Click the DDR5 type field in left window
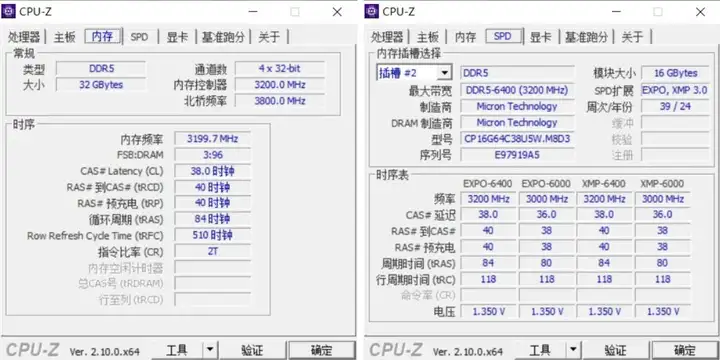The image size is (720, 360). (x=101, y=69)
